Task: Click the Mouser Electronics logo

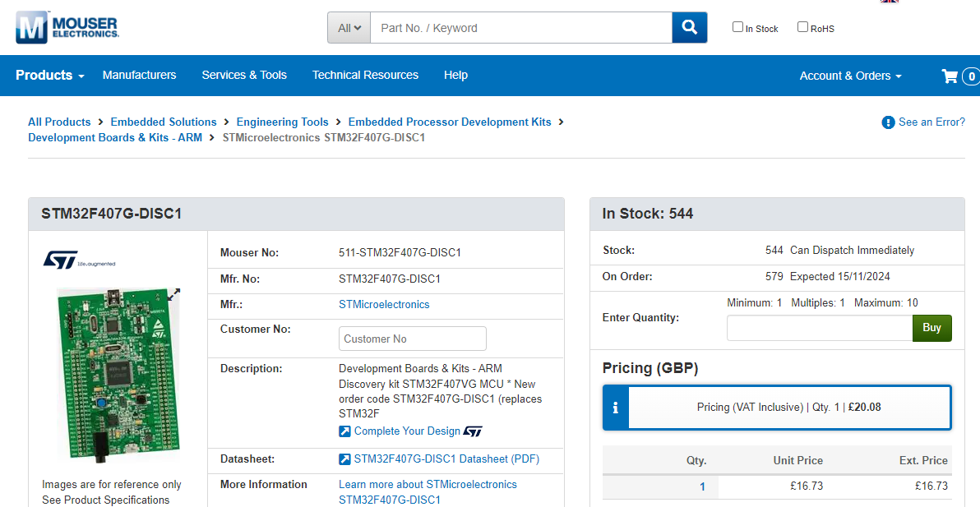Action: coord(66,26)
